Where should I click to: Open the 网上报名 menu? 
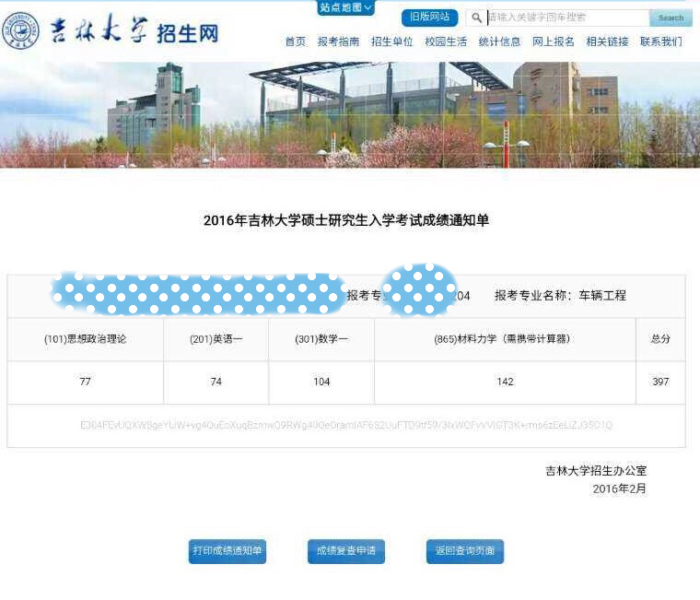tap(554, 41)
